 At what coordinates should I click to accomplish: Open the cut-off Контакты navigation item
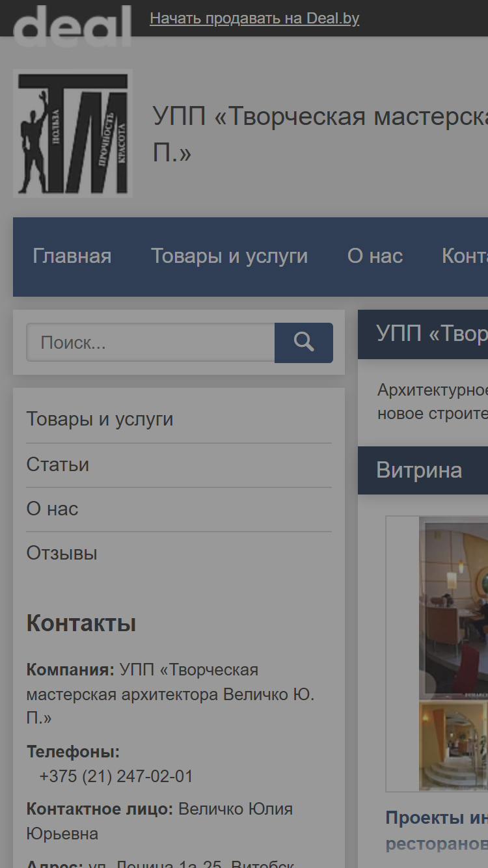(x=465, y=256)
